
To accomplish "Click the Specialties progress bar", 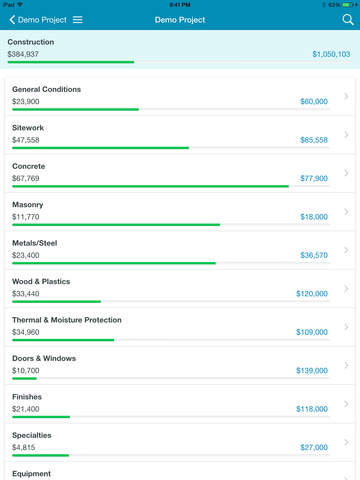I will point(171,455).
